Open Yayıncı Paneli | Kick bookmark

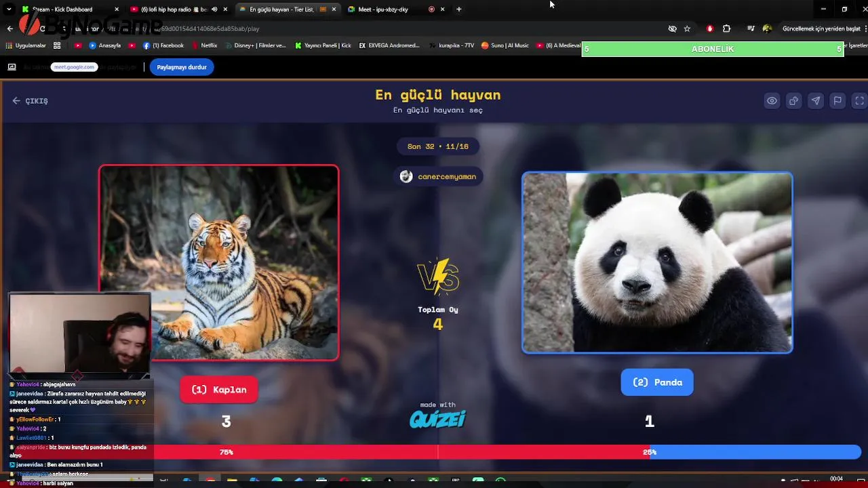coord(323,45)
